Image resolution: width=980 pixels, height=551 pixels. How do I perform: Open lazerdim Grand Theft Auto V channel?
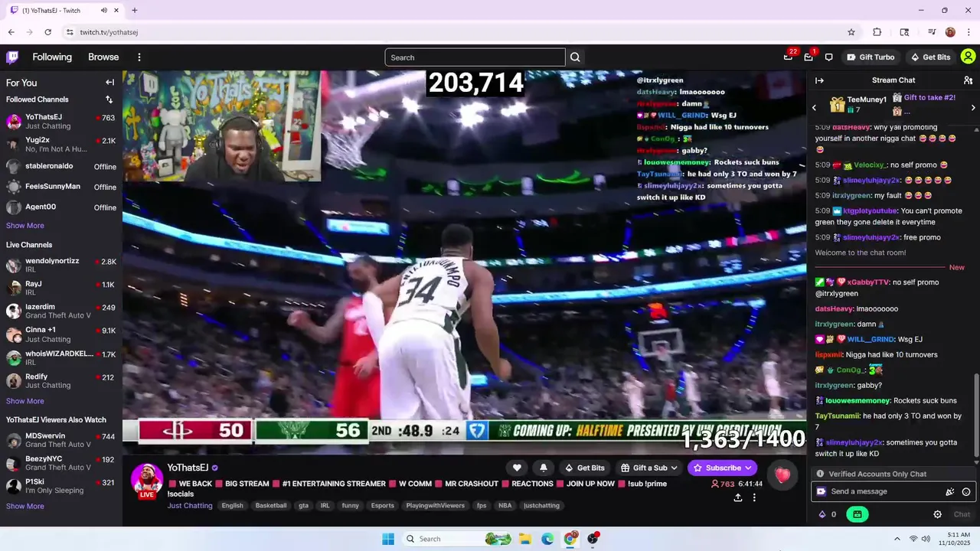pos(61,311)
